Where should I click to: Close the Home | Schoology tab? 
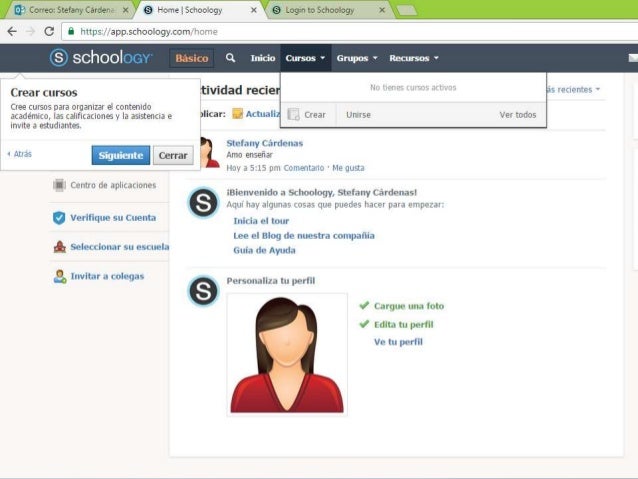coord(253,10)
